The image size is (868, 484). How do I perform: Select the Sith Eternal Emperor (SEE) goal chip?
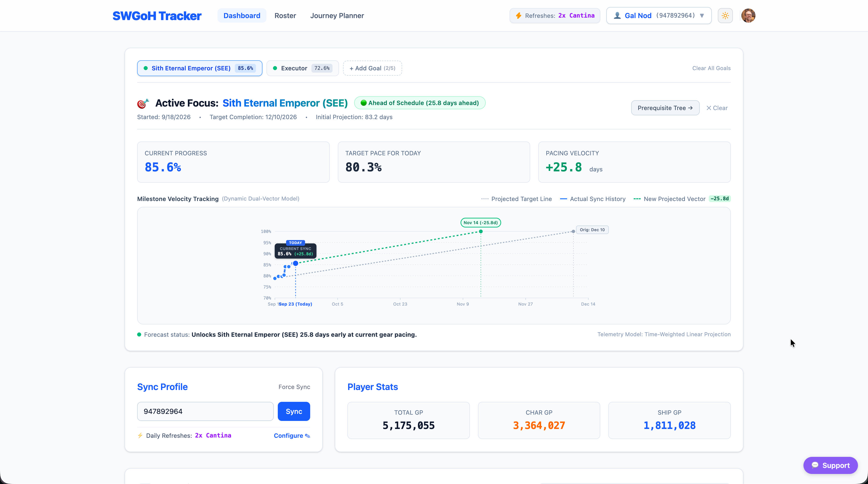[x=199, y=68]
